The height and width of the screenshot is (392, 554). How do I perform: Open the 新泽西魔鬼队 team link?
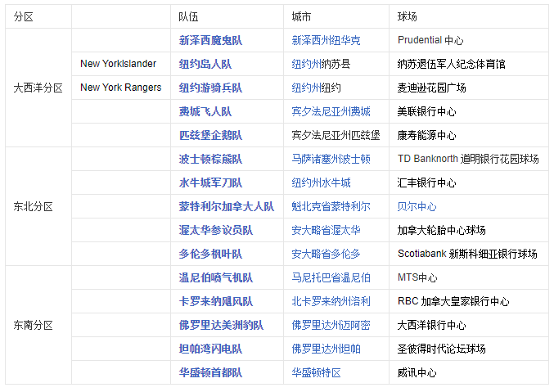(x=210, y=40)
